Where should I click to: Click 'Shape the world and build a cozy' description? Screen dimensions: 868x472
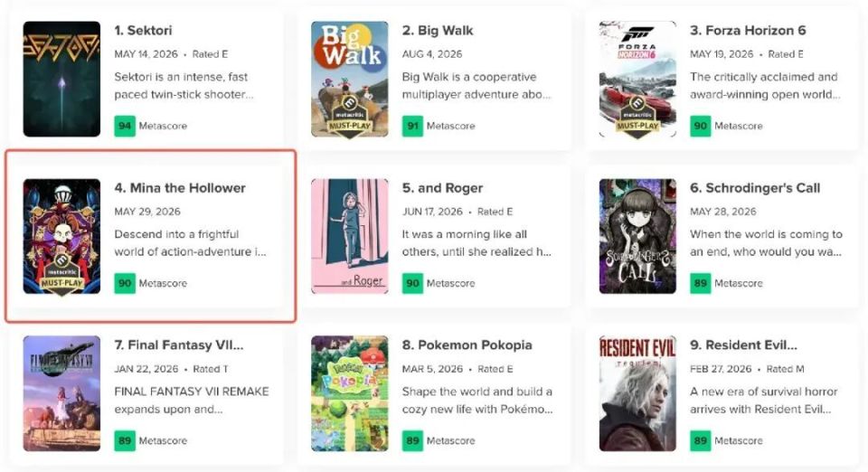(x=477, y=400)
